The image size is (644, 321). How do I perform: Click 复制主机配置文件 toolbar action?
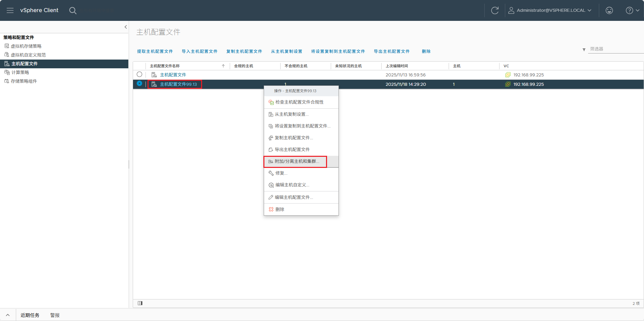point(244,51)
